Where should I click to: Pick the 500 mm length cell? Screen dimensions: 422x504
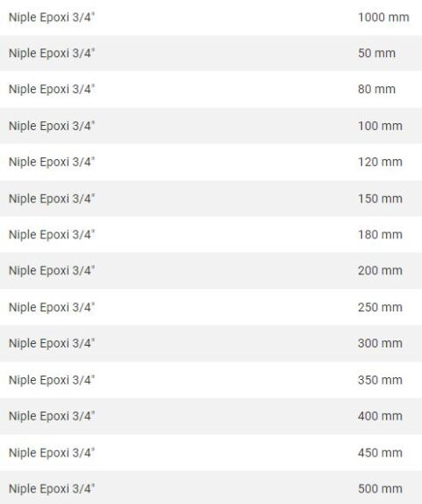pos(380,488)
